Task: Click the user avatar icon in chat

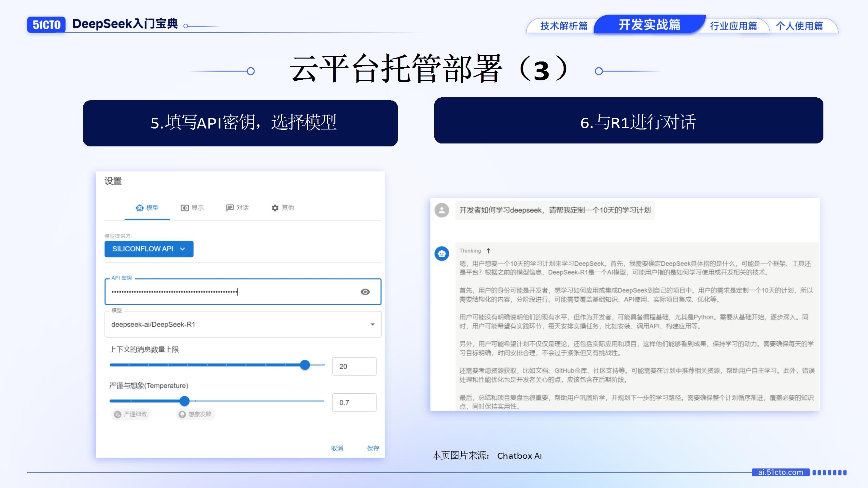Action: [x=441, y=210]
